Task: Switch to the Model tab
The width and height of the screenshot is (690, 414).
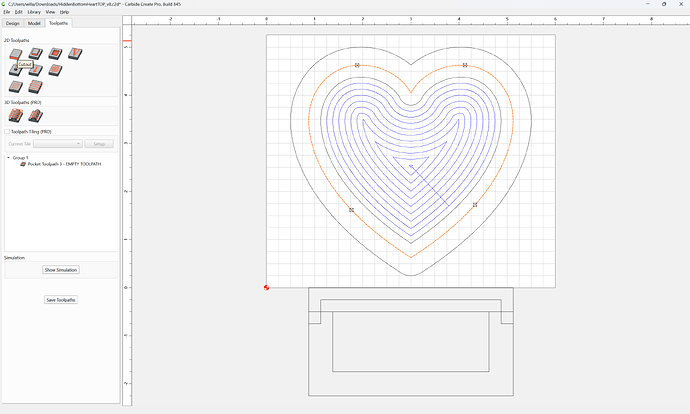Action: coord(34,23)
